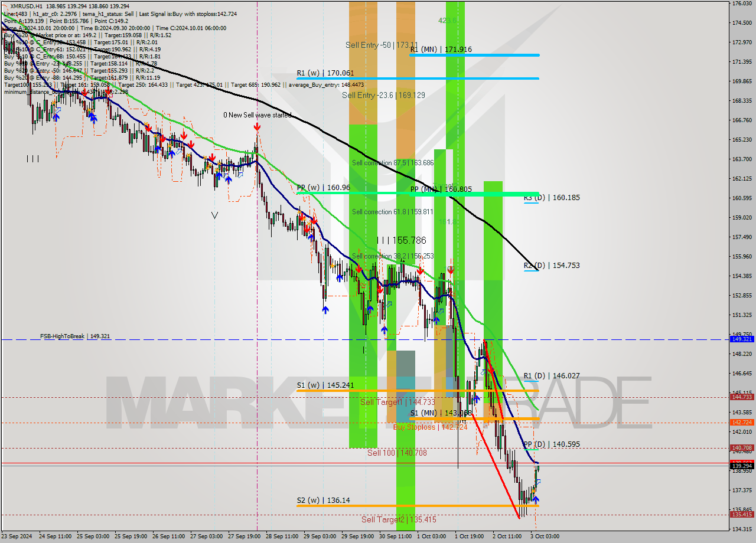The width and height of the screenshot is (756, 543).
Task: Click the '2 Oct 11:00' time axis label
Action: (507, 537)
